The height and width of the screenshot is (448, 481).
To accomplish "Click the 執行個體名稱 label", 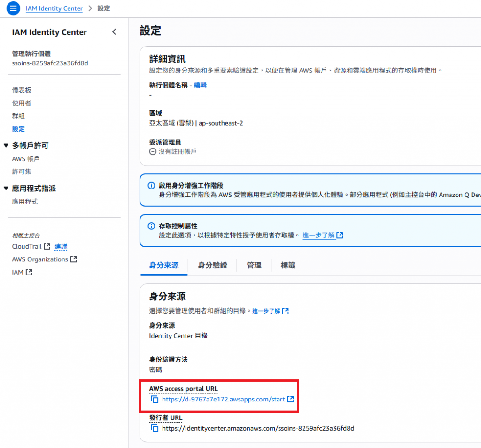I will point(169,85).
